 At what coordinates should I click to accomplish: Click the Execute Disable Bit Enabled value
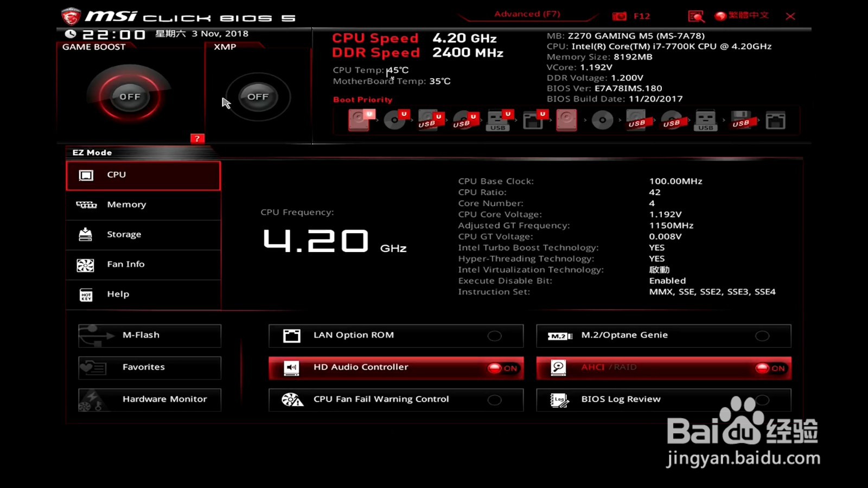coord(667,281)
